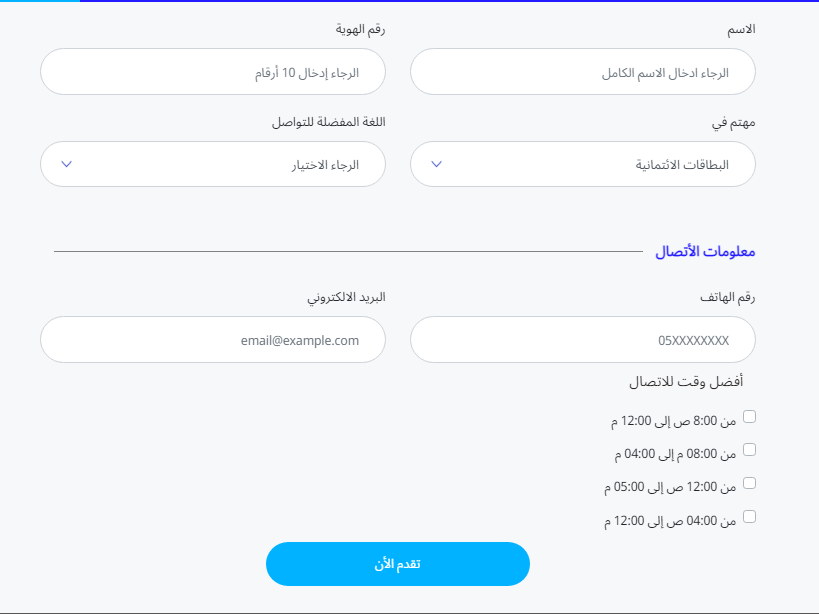Click the 'رقم الهوية' field label

coord(360,29)
